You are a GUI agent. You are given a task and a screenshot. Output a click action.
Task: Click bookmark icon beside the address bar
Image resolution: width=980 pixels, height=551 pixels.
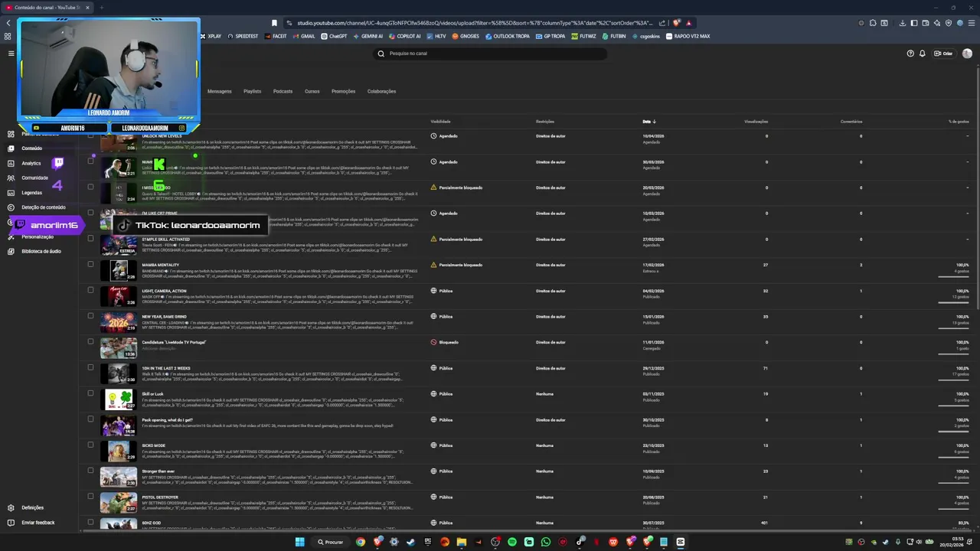(275, 23)
